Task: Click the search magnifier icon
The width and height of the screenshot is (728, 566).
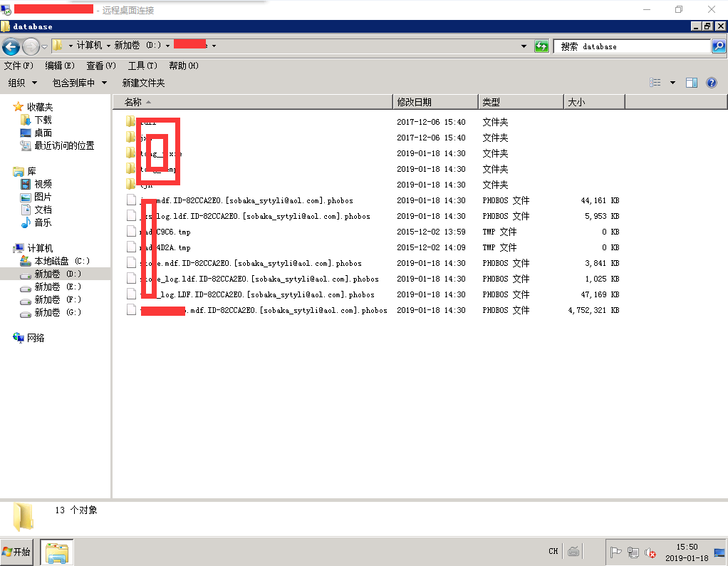Action: click(x=719, y=46)
